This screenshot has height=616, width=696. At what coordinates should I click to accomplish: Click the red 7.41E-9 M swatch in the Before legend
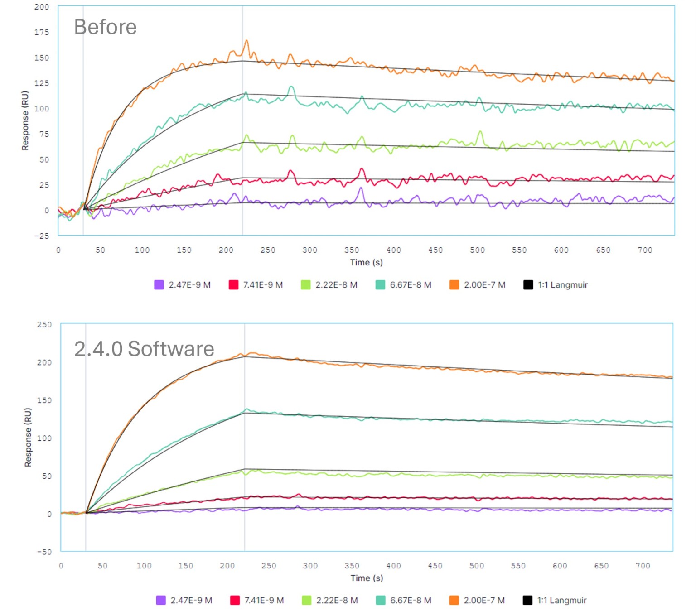[x=234, y=285]
